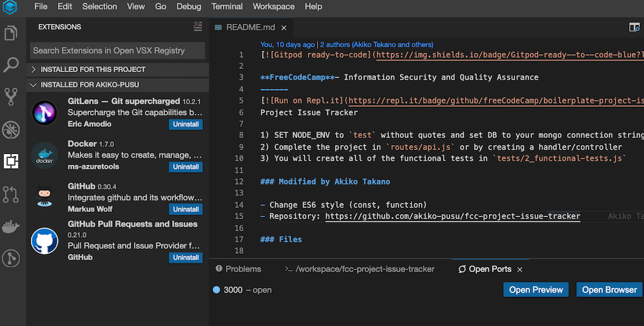Switch to the workspace terminal tab
This screenshot has width=644, height=326.
click(x=360, y=269)
